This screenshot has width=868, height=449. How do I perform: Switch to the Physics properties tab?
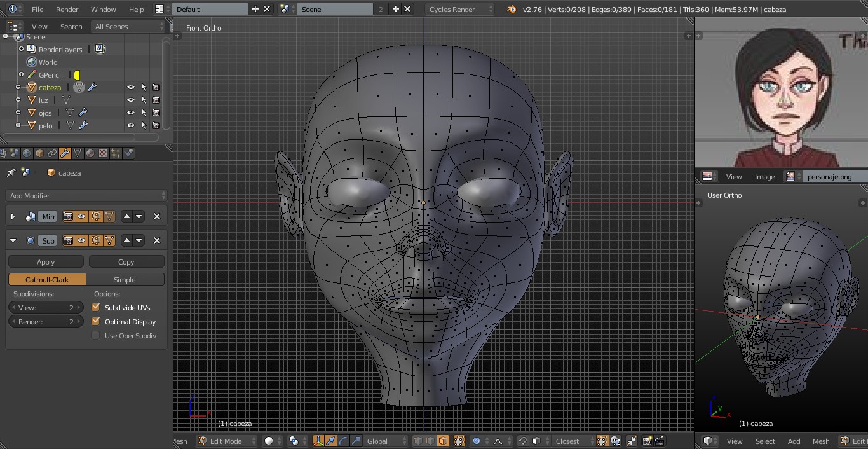coord(128,153)
